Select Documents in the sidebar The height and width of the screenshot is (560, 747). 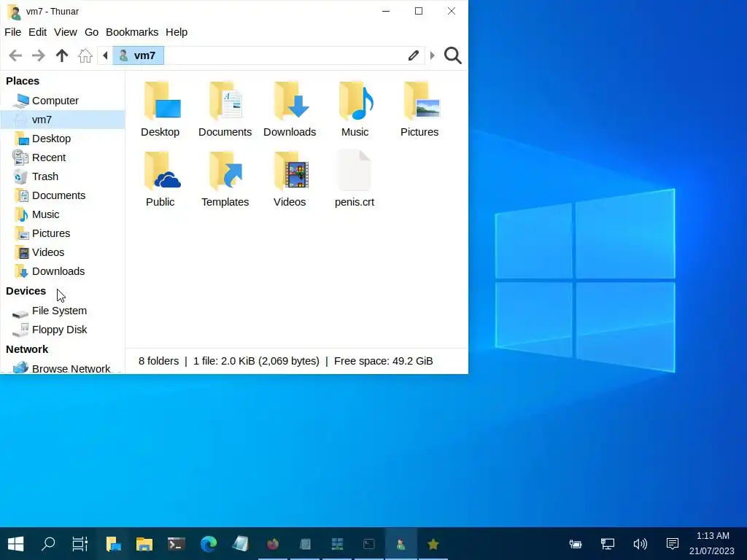point(63,195)
